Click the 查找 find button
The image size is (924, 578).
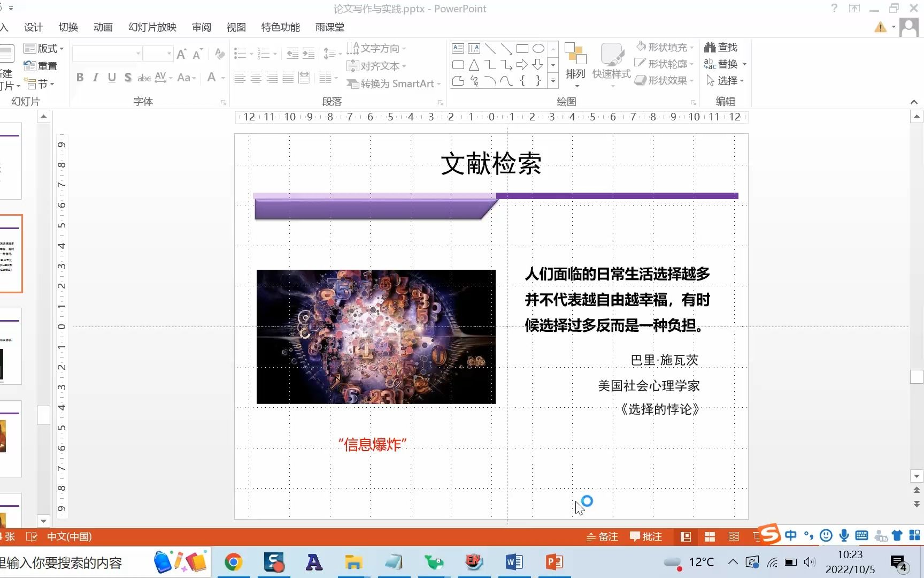click(721, 47)
